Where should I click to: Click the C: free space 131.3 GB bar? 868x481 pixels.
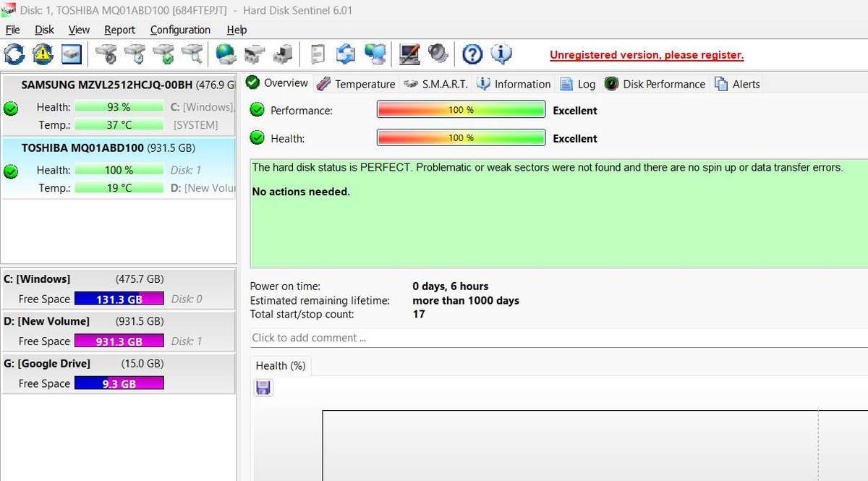pos(119,299)
